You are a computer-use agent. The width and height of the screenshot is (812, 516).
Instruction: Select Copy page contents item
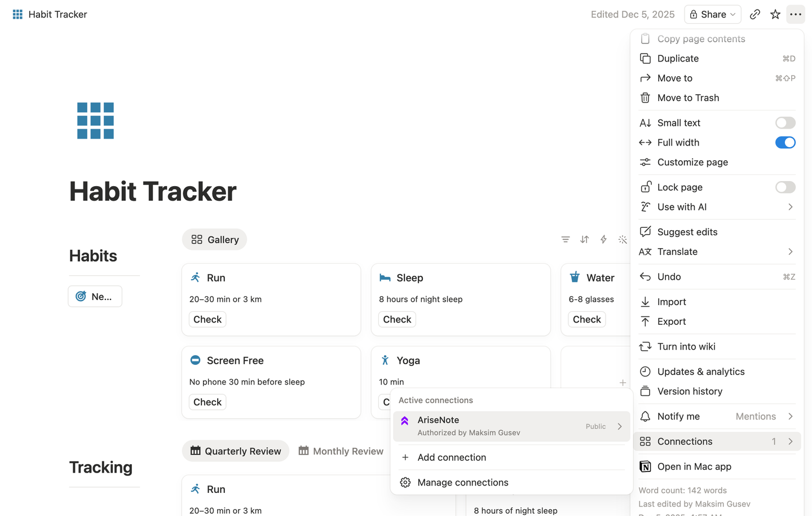pos(717,39)
